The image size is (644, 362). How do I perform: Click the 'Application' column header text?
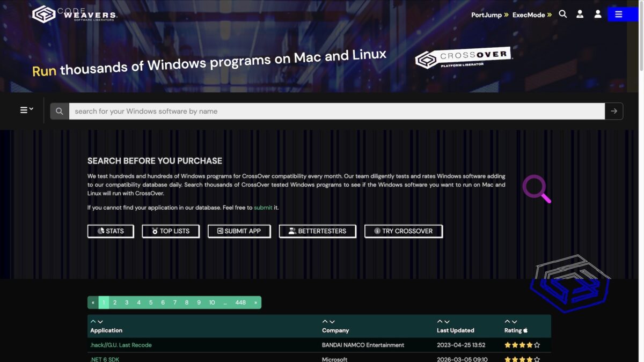coord(106,330)
